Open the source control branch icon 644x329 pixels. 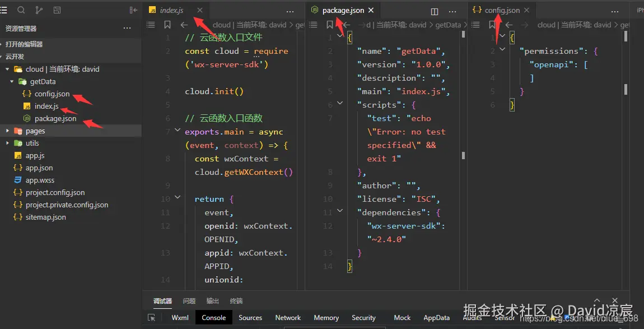(x=39, y=10)
